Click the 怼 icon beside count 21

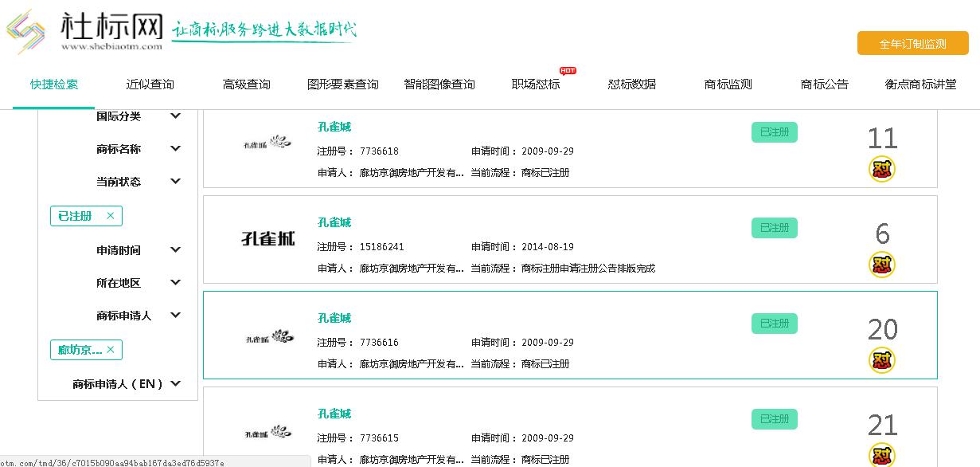[x=882, y=456]
